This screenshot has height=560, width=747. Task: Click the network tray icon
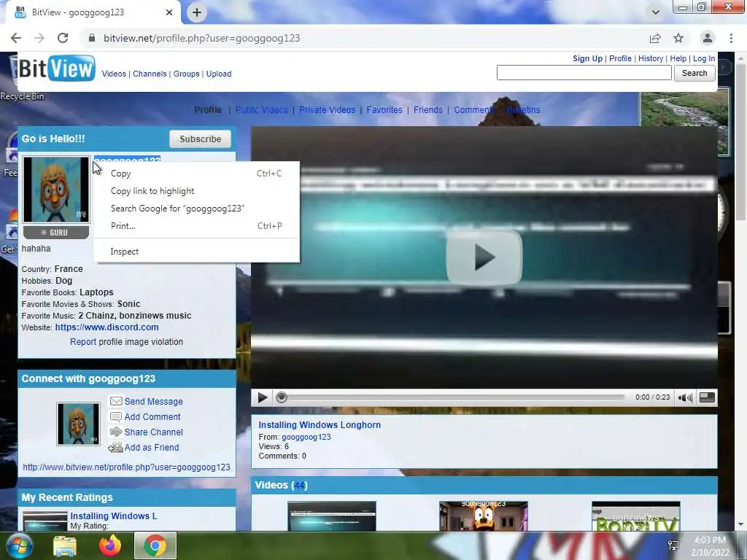pyautogui.click(x=673, y=545)
